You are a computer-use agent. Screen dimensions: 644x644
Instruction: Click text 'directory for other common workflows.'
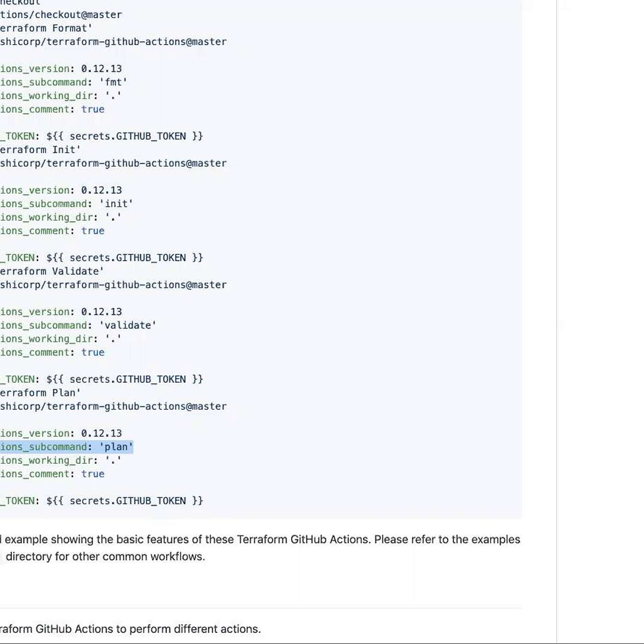tap(105, 556)
